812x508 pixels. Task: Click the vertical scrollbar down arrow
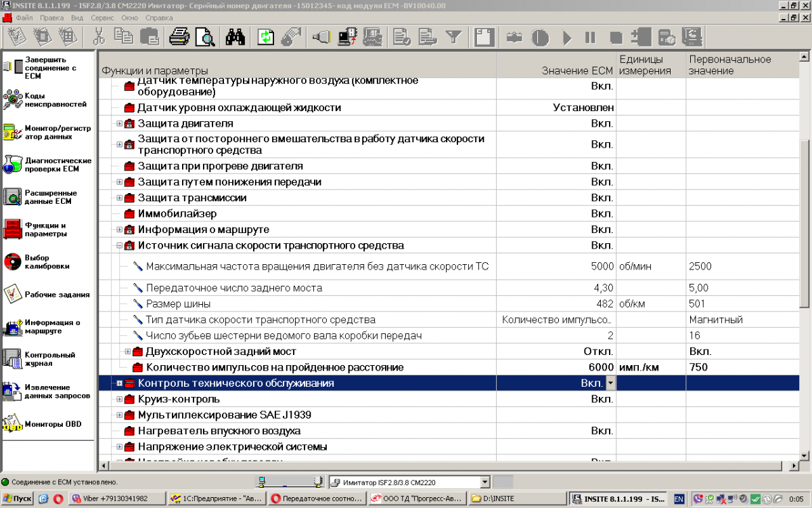click(x=805, y=454)
